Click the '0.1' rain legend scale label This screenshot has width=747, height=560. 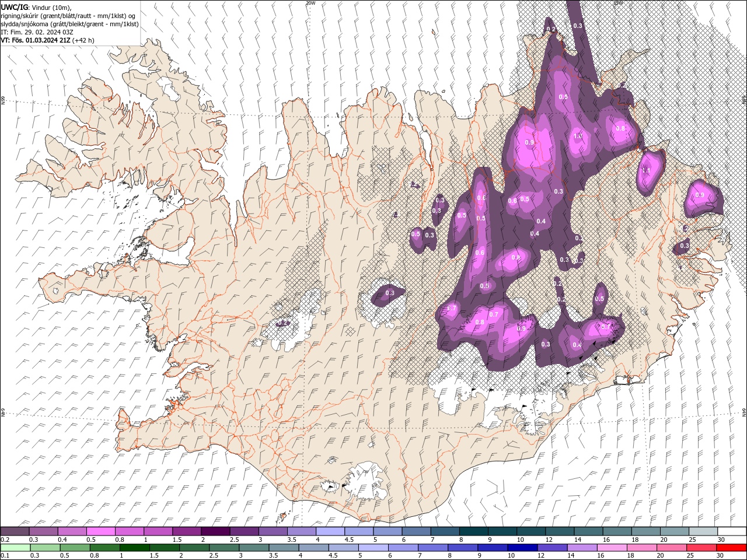tap(5, 556)
